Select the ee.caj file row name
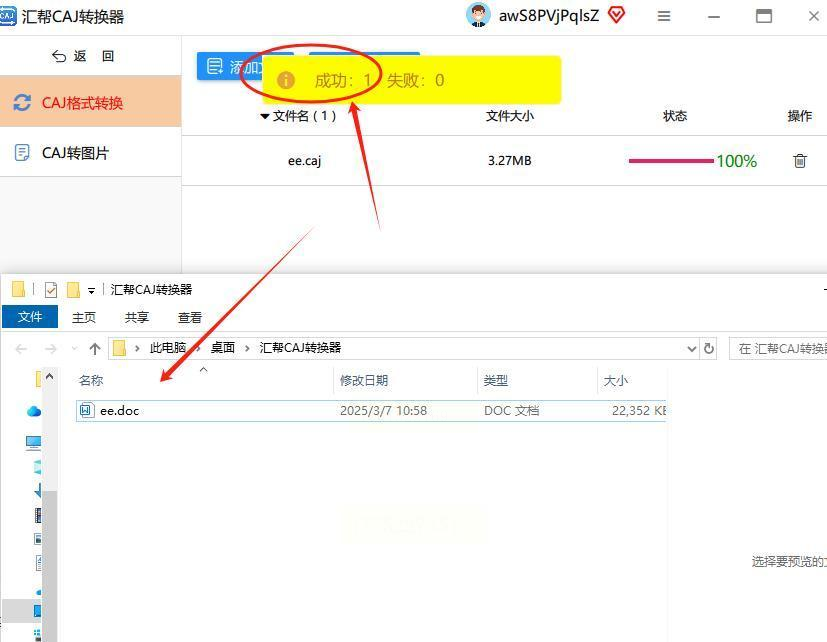Image resolution: width=827 pixels, height=642 pixels. click(x=304, y=160)
